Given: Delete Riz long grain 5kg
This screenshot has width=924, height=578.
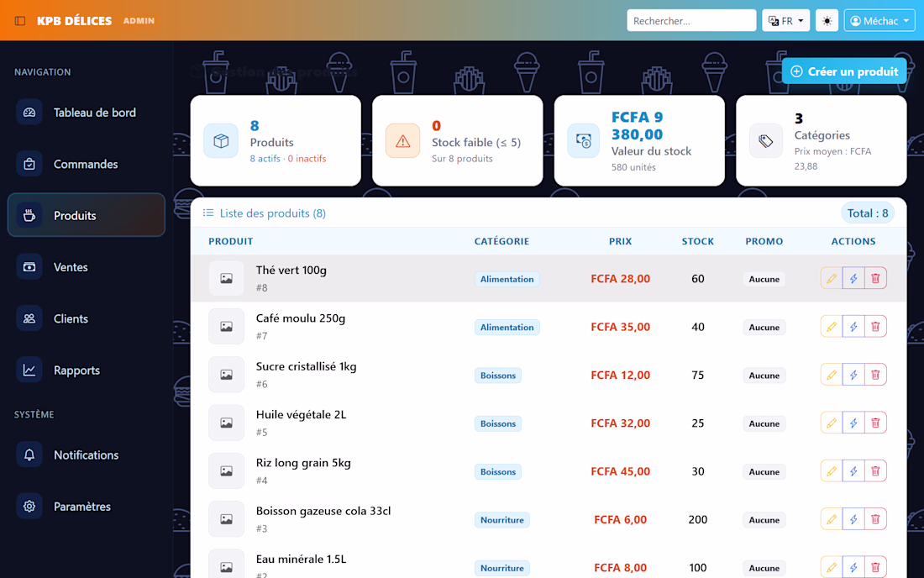Looking at the screenshot, I should pos(875,470).
